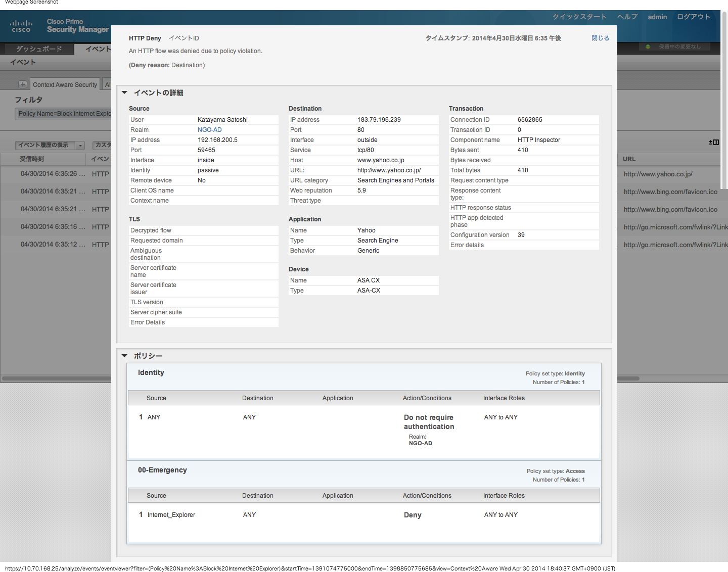Click the admin user link

(657, 17)
